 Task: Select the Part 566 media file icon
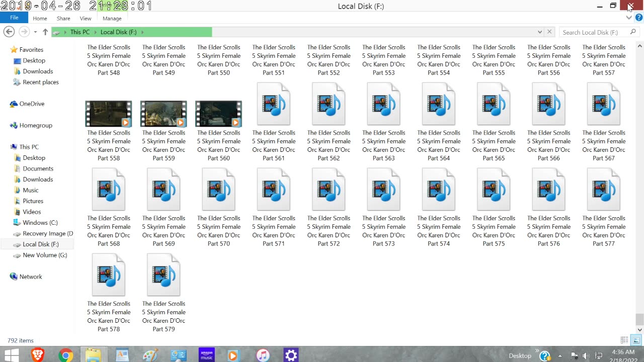[x=548, y=104]
